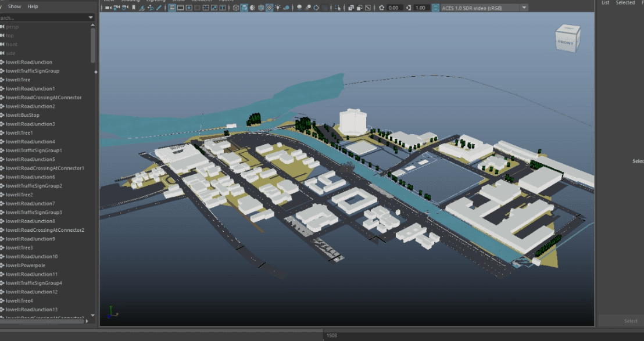
Task: Open the Shading menu
Action: [x=130, y=1]
